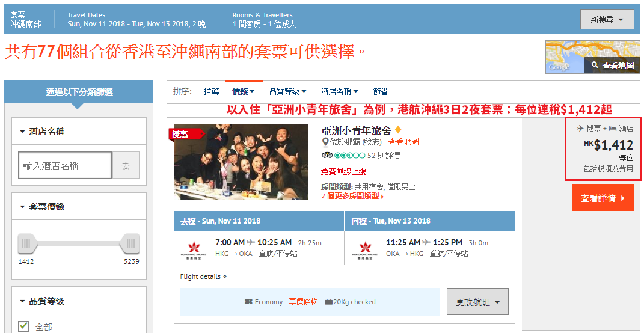The image size is (644, 333).
Task: Click the Economy ticket icon
Action: click(248, 302)
